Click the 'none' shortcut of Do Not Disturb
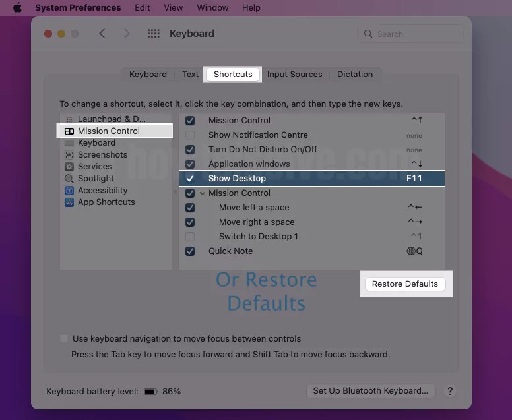 tap(414, 150)
